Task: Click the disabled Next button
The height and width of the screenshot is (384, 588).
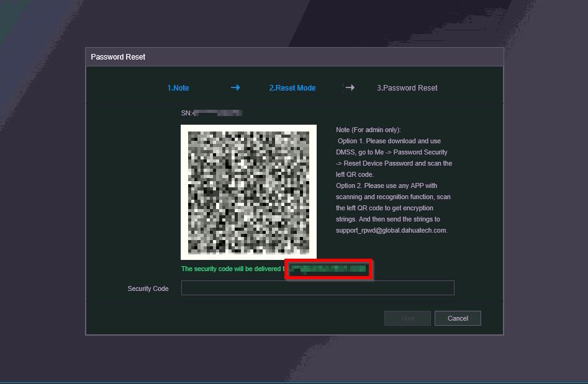Action: [407, 318]
